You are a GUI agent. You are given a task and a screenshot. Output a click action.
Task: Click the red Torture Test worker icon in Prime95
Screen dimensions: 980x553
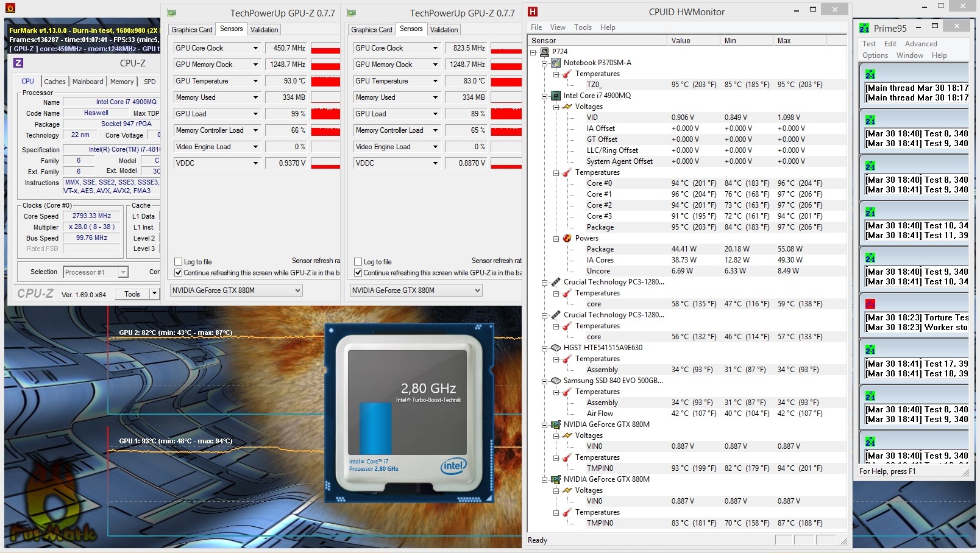(x=870, y=304)
